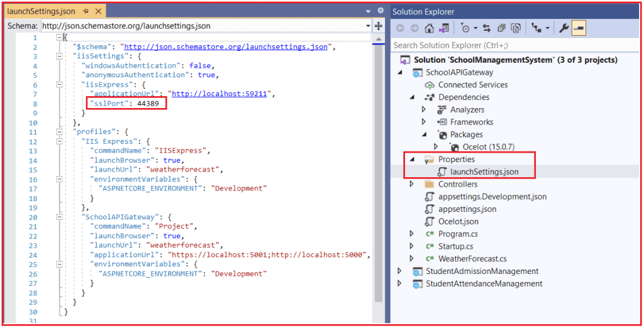644x328 pixels.
Task: Close the launchSettings.json tab
Action: click(97, 11)
